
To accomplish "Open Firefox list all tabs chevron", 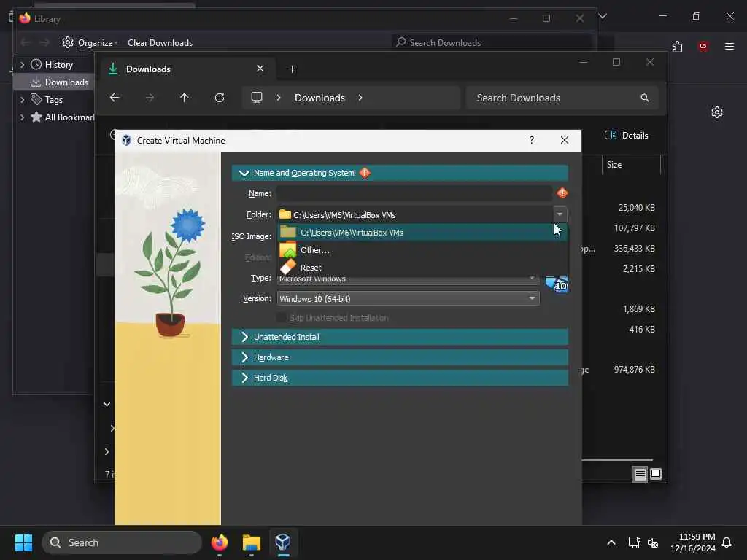I will (603, 16).
